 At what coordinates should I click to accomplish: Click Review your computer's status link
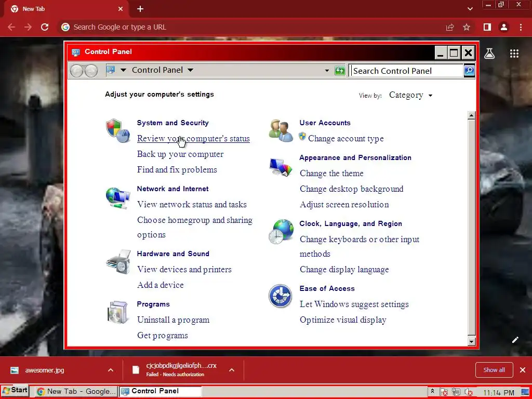(193, 138)
